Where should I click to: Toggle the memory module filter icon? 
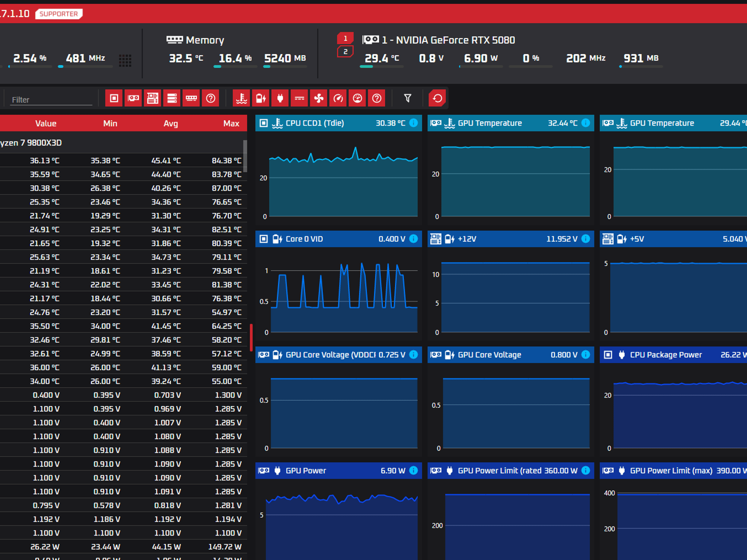coord(191,98)
